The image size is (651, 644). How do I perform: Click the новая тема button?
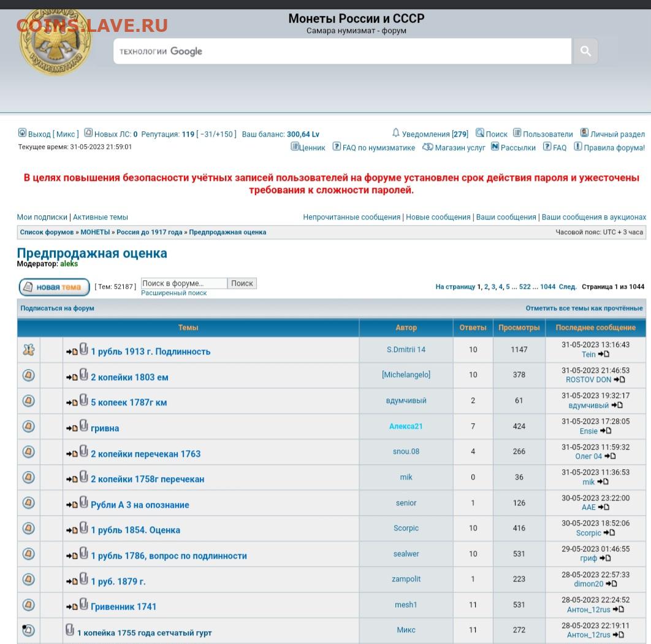(55, 287)
